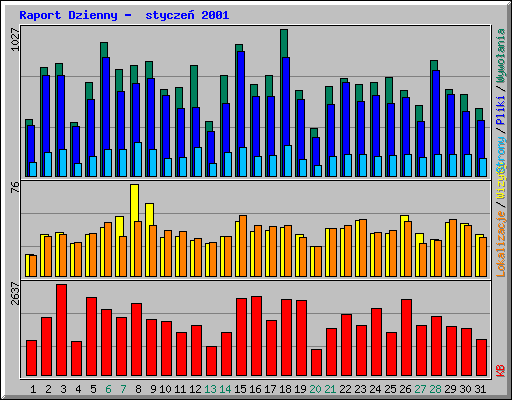Click the 'Pliki' legend label

pyautogui.click(x=501, y=111)
